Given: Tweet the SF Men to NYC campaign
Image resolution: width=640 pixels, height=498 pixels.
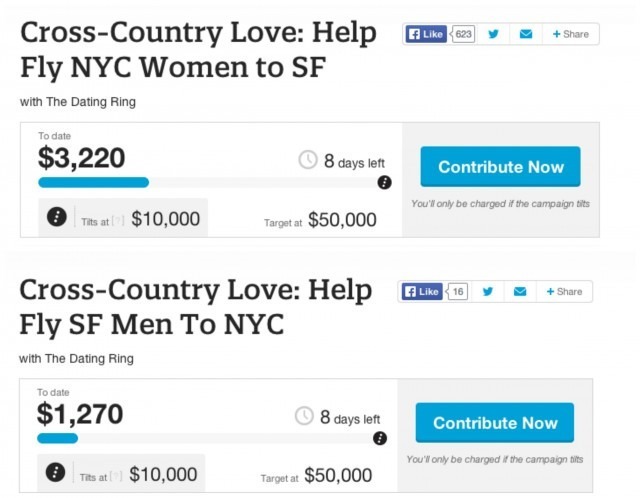Looking at the screenshot, I should tap(487, 291).
